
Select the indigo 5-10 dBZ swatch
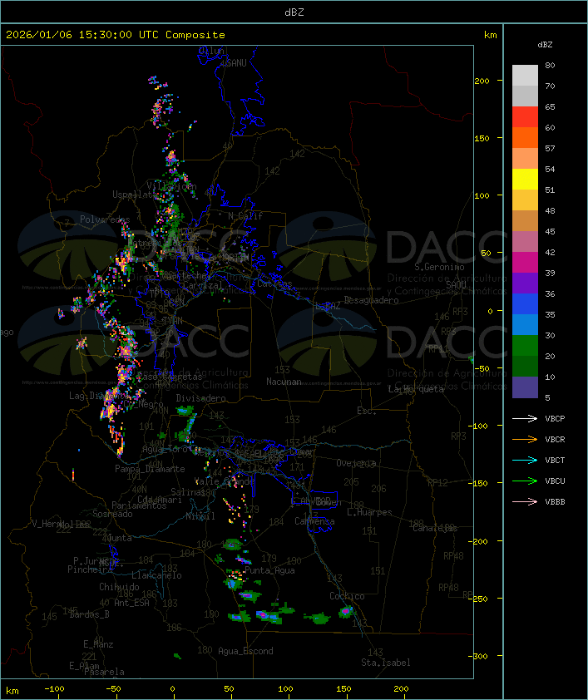(x=525, y=387)
